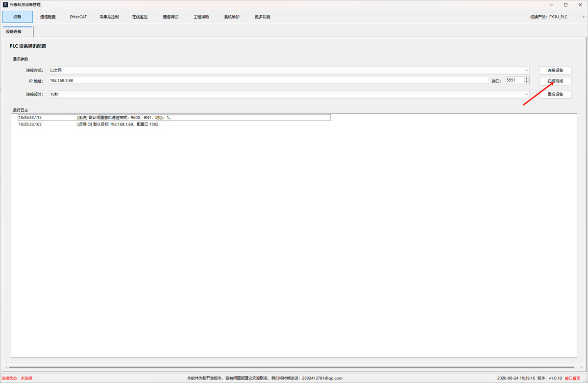This screenshot has height=383, width=588.
Task: Click the 连接设备 button
Action: coord(555,70)
